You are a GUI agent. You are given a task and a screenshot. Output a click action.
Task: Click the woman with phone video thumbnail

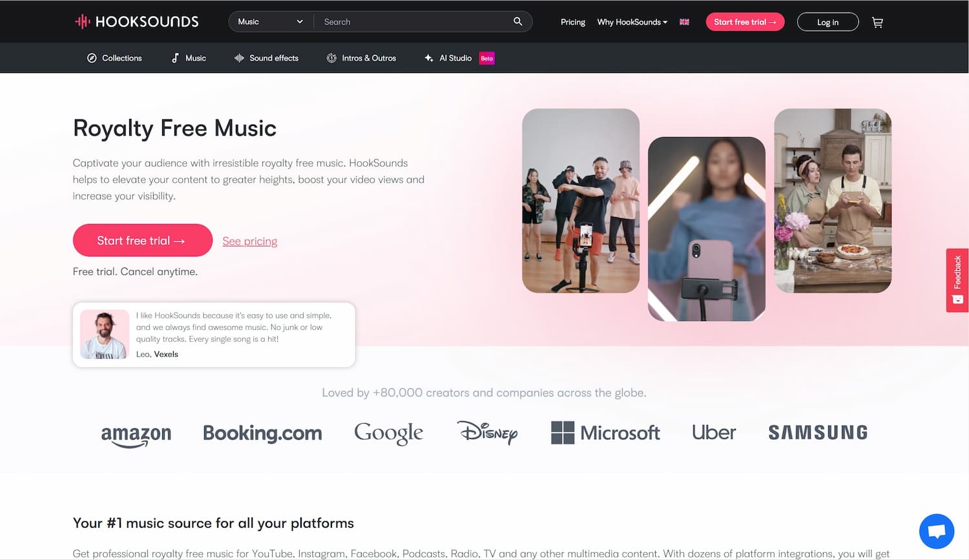click(x=707, y=229)
